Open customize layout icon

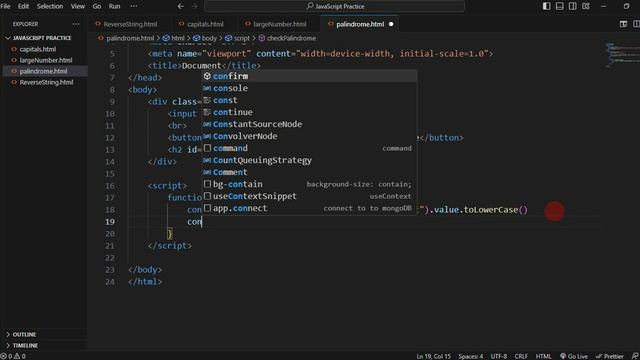click(x=586, y=6)
